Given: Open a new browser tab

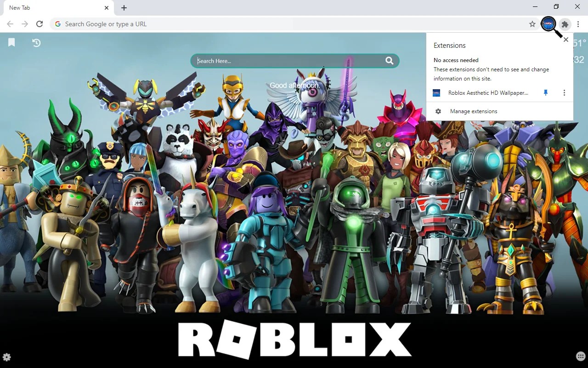Looking at the screenshot, I should pos(124,8).
